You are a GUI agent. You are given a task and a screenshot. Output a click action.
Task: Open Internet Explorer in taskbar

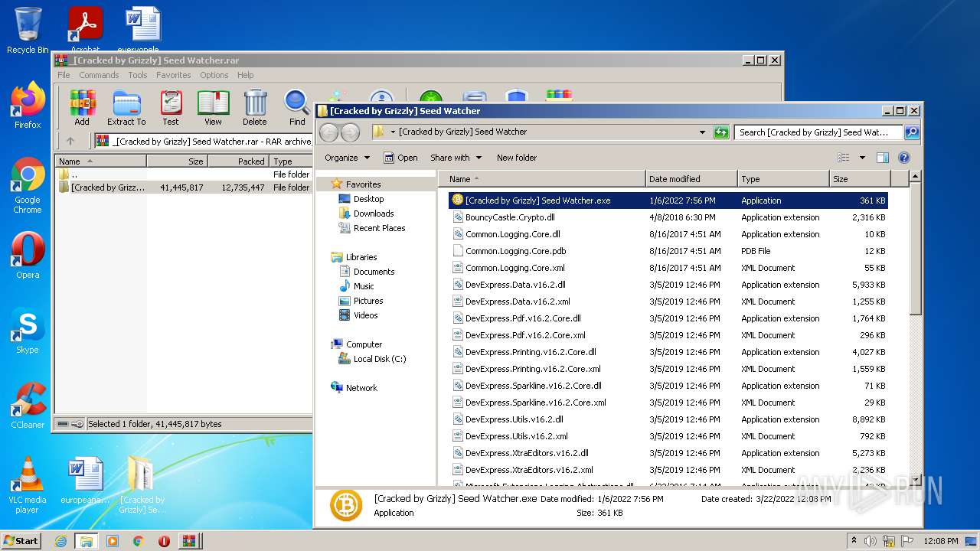tap(60, 541)
